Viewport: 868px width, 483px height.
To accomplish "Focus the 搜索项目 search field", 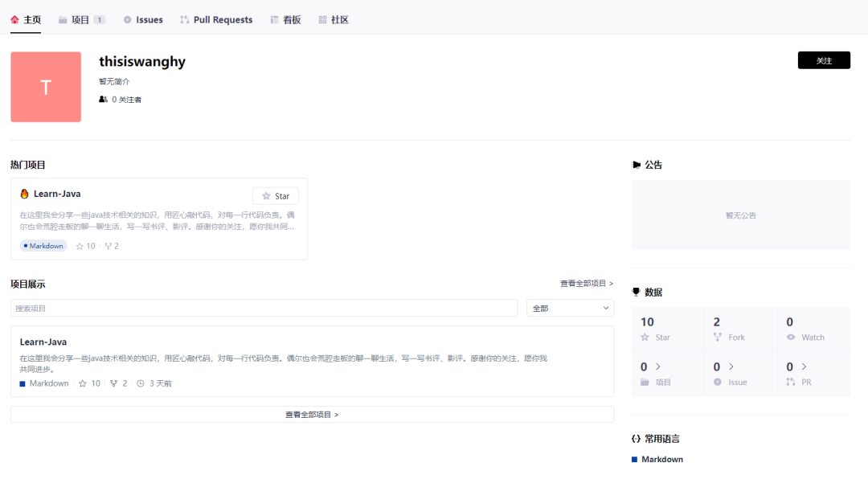I will pos(264,308).
